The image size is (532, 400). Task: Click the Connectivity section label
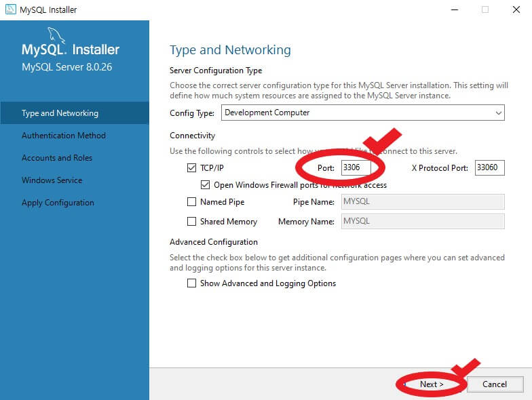point(193,136)
